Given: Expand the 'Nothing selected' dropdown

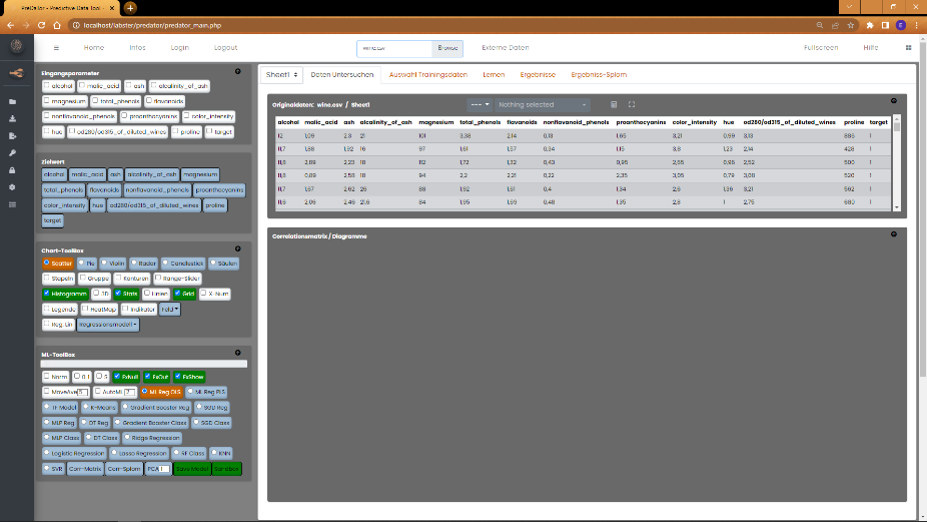Looking at the screenshot, I should (543, 104).
